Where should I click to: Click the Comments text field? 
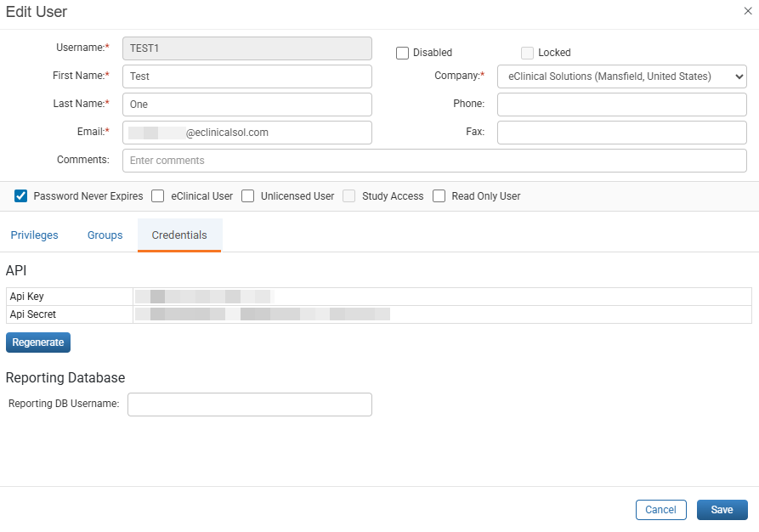pos(434,161)
